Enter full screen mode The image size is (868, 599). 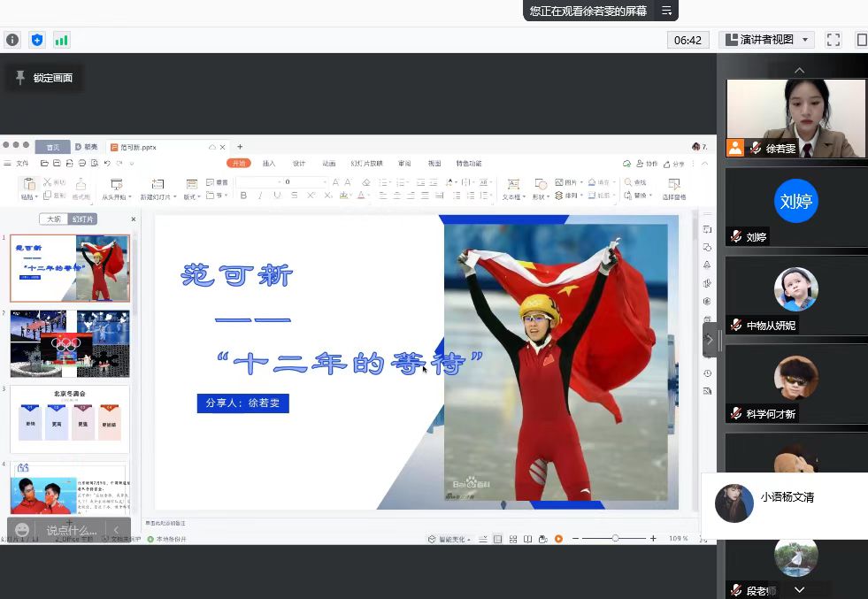[x=833, y=40]
